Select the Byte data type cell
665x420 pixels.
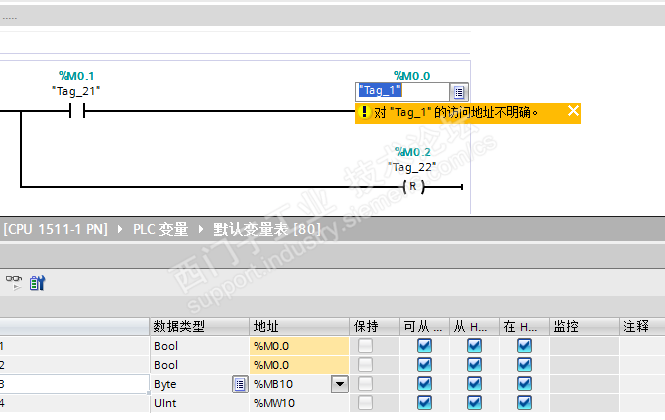(192, 384)
